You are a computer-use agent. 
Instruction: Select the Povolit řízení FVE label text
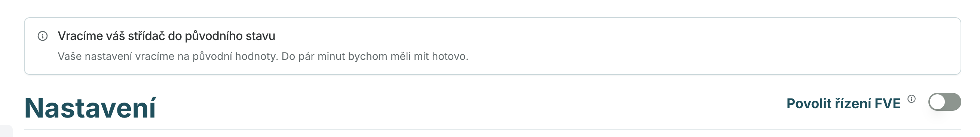843,104
